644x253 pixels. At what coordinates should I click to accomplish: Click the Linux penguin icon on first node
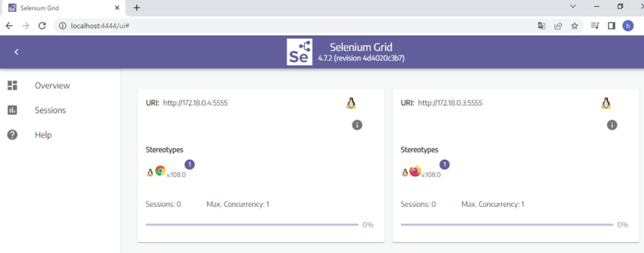[x=351, y=103]
